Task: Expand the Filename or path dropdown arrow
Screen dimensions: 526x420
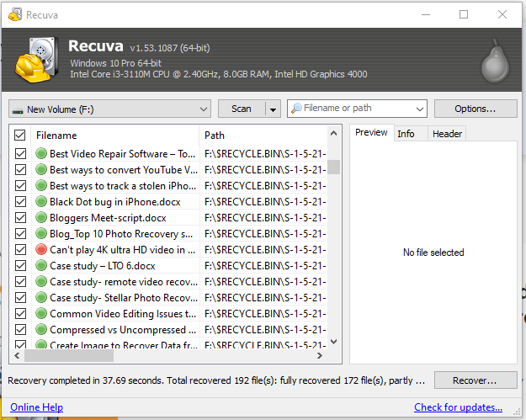Action: (419, 109)
